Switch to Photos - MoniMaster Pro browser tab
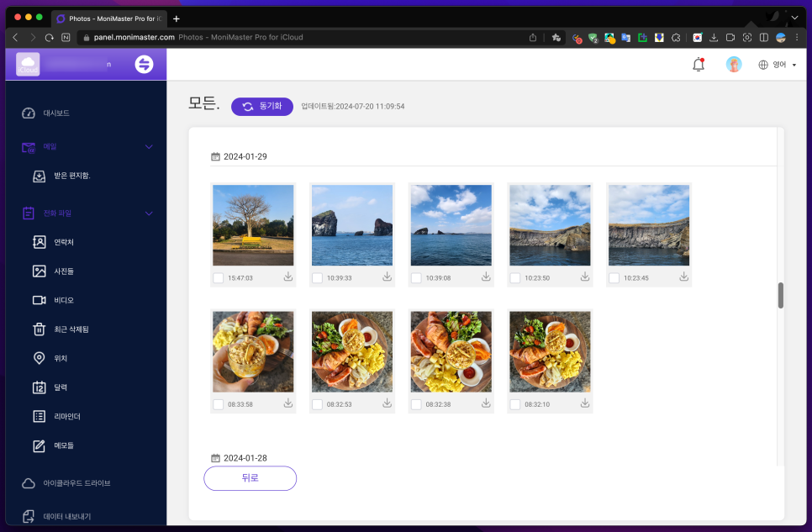 coord(109,18)
